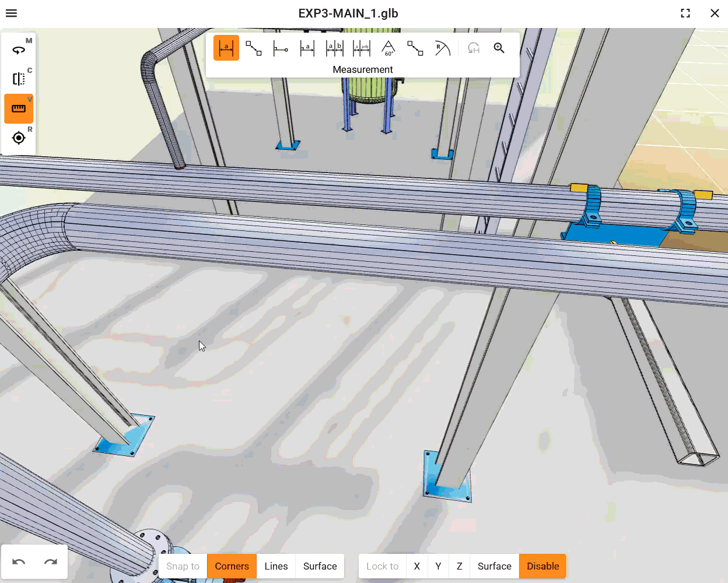Lock measurement to X axis
Screen dimensions: 728x583
(416, 566)
